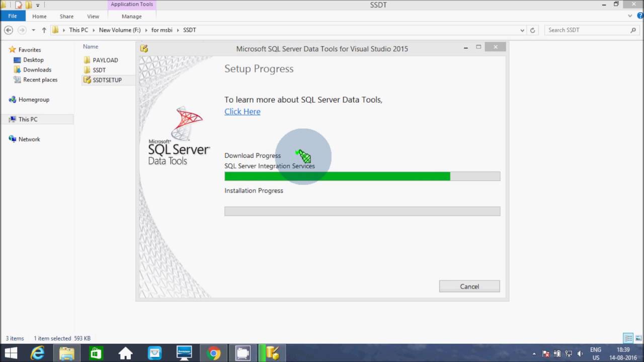Click the setup dialog title bar icon
This screenshot has width=644, height=362.
pyautogui.click(x=144, y=49)
